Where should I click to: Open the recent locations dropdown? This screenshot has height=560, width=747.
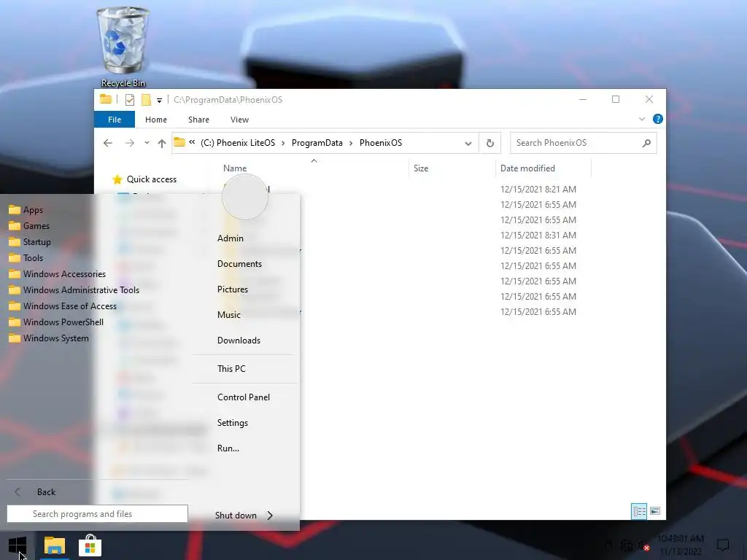coord(147,143)
